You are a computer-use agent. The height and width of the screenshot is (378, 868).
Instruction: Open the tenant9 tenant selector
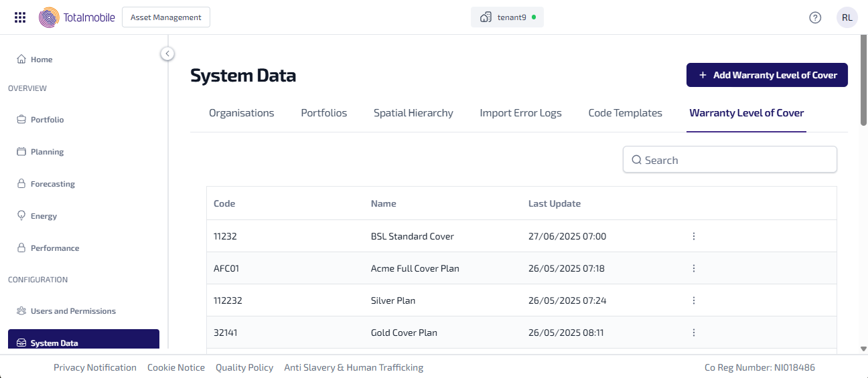(507, 17)
